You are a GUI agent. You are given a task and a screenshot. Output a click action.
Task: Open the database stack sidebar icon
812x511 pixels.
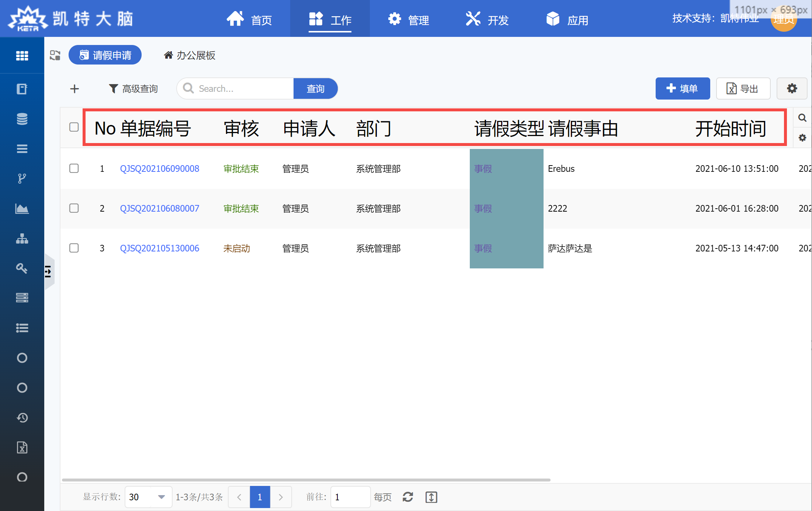click(x=22, y=119)
